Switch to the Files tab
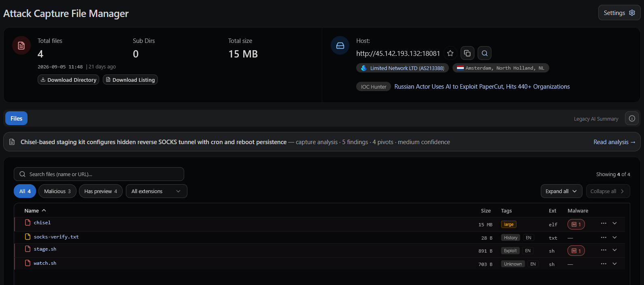This screenshot has height=285, width=644. [x=17, y=118]
